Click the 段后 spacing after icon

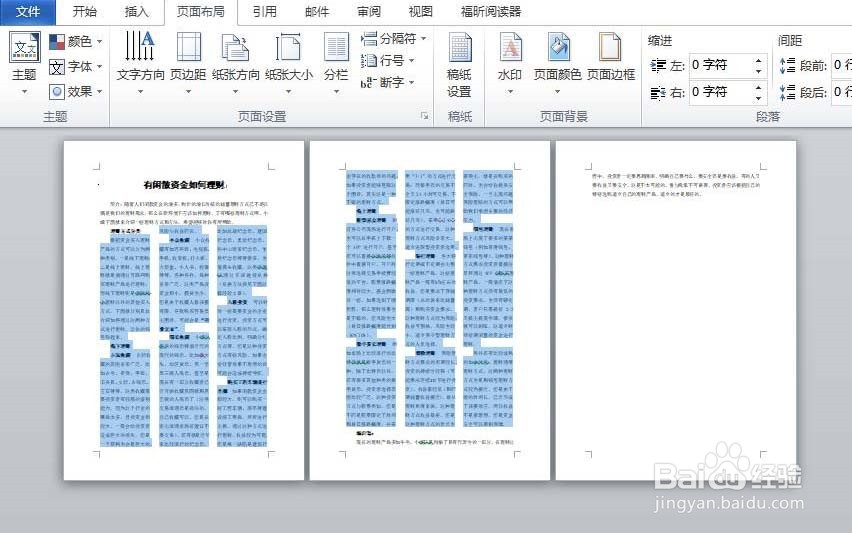point(787,92)
